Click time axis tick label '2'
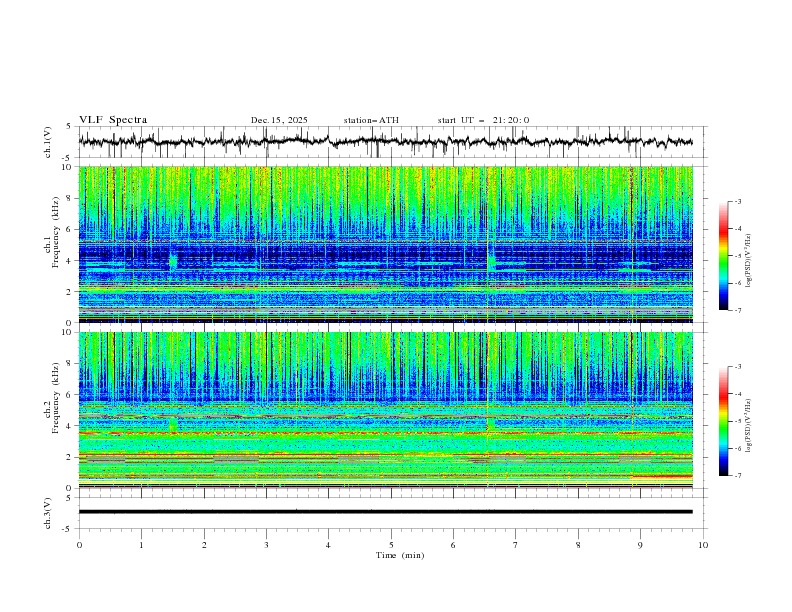 pyautogui.click(x=204, y=545)
